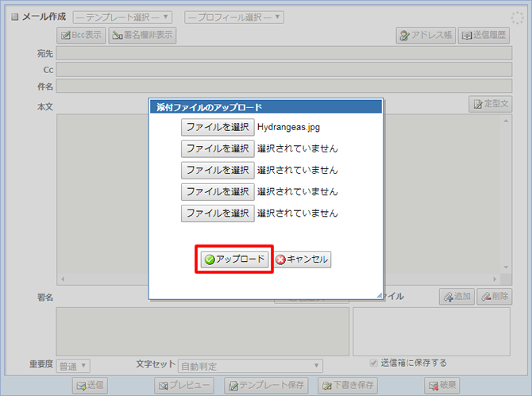The height and width of the screenshot is (396, 532).
Task: Click the fourth ファイルを選択 button
Action: point(218,191)
